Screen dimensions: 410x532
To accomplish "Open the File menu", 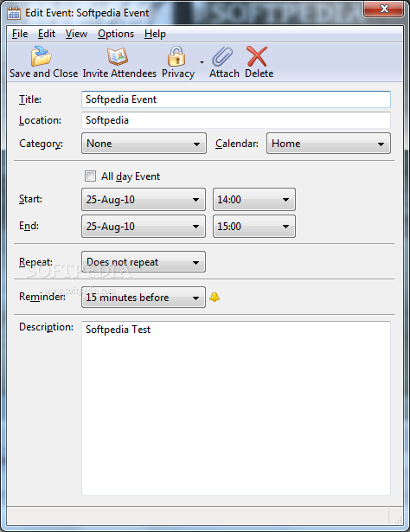I will (20, 34).
